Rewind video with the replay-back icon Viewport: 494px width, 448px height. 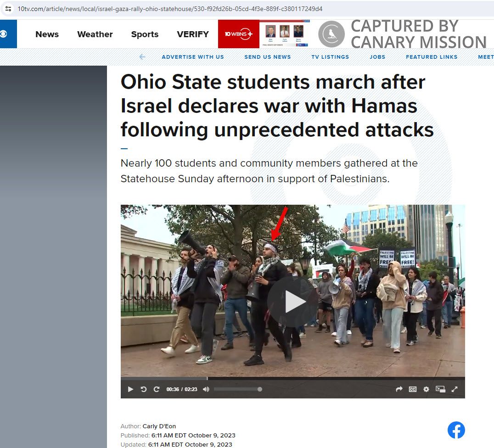[x=143, y=389]
